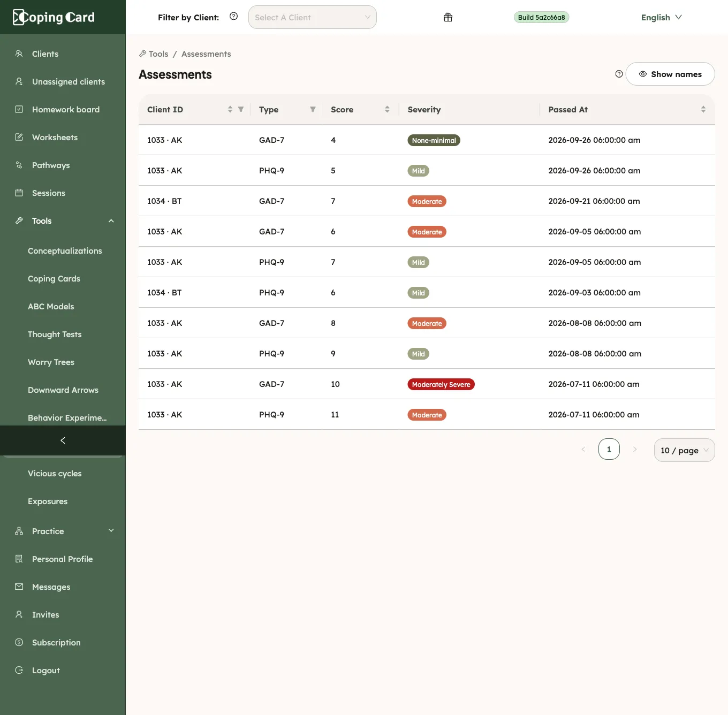Open 10 / page size dropdown
The height and width of the screenshot is (715, 728).
pyautogui.click(x=684, y=450)
